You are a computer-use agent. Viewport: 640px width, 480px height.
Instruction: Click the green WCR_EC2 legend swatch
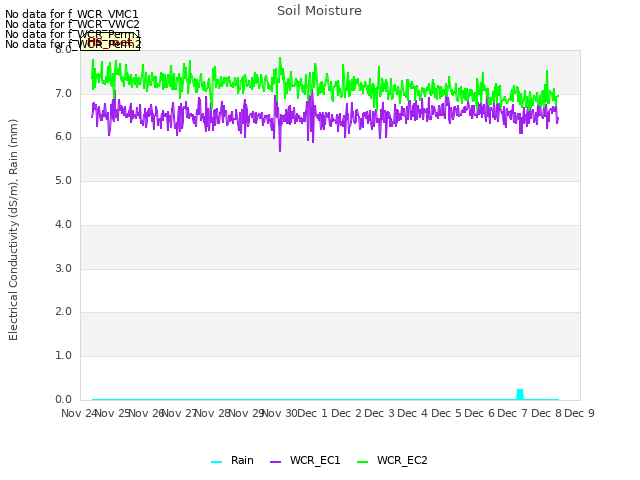[362, 462]
